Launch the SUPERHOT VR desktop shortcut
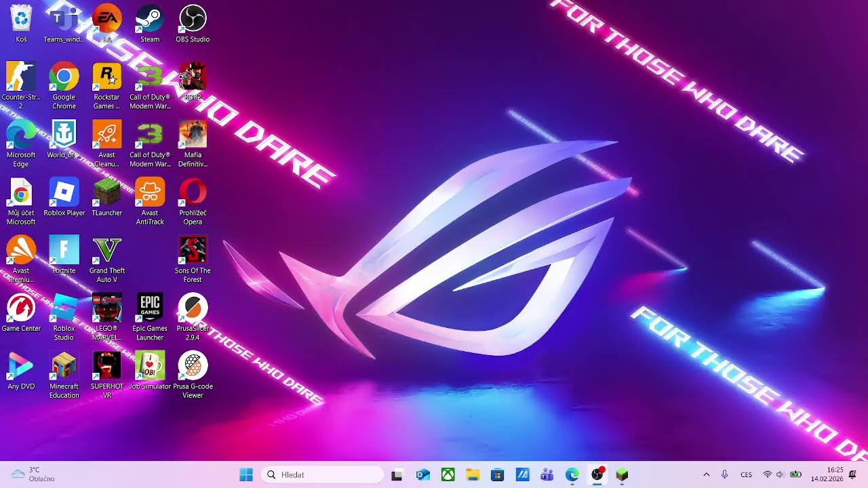 107,375
